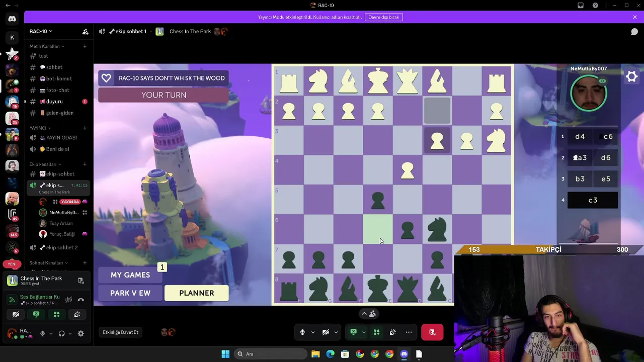
Task: Open duyuru text channel
Action: click(x=54, y=102)
